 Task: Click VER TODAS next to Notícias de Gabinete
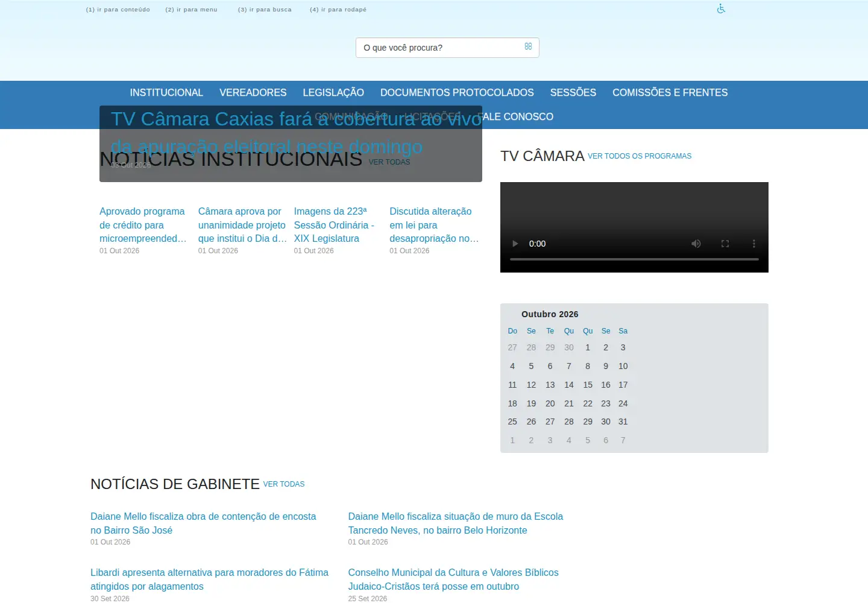coord(284,484)
